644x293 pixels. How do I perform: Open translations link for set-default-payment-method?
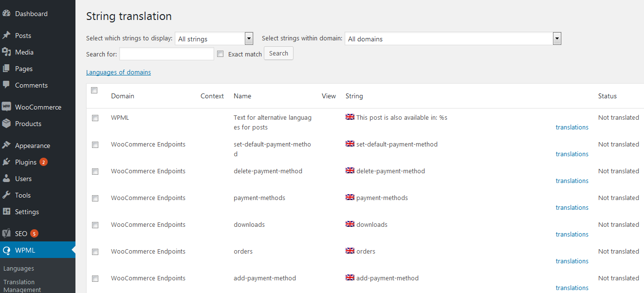[572, 154]
